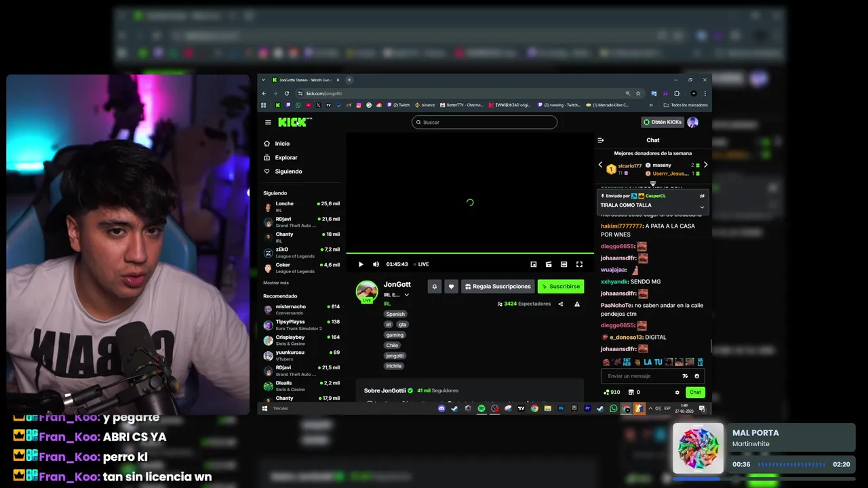Expand pinned message TIRALA COMO TALLA
868x488 pixels.
tap(702, 207)
